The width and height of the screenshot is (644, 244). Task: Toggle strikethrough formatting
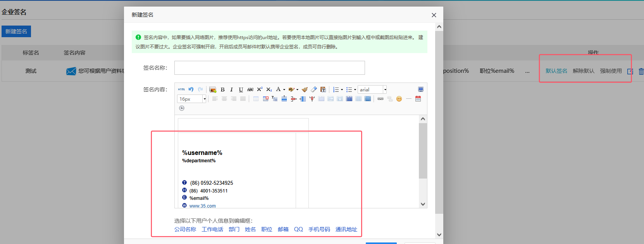point(250,89)
